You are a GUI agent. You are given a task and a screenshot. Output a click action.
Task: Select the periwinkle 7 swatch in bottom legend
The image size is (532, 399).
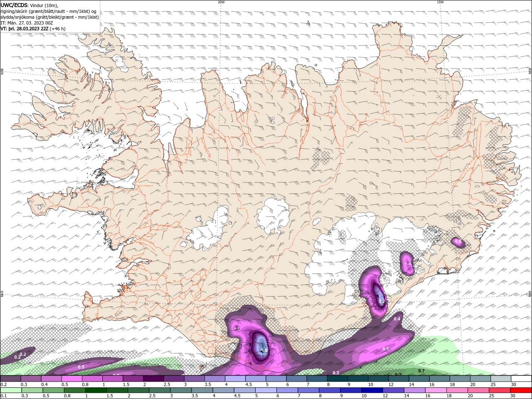308,390
